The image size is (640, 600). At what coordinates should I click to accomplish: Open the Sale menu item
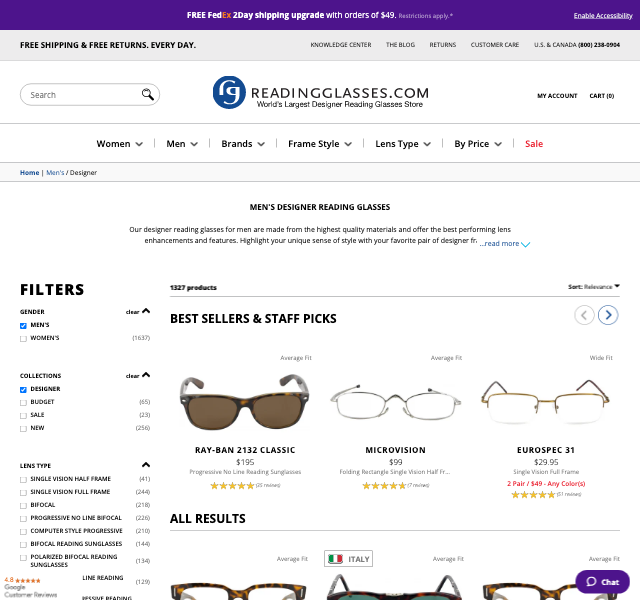click(x=534, y=144)
